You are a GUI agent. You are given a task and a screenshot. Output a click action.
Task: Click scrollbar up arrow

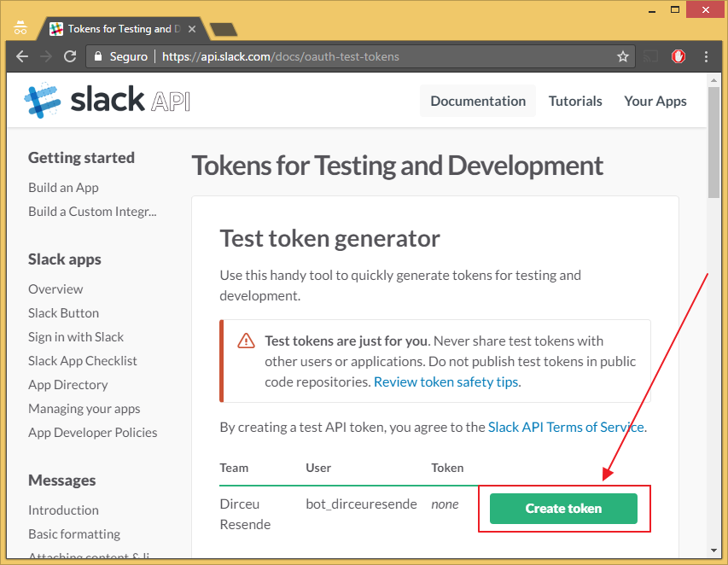pyautogui.click(x=713, y=80)
